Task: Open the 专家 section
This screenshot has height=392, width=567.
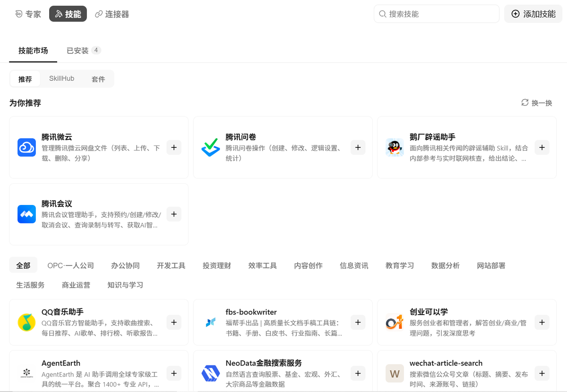Action: (28, 14)
